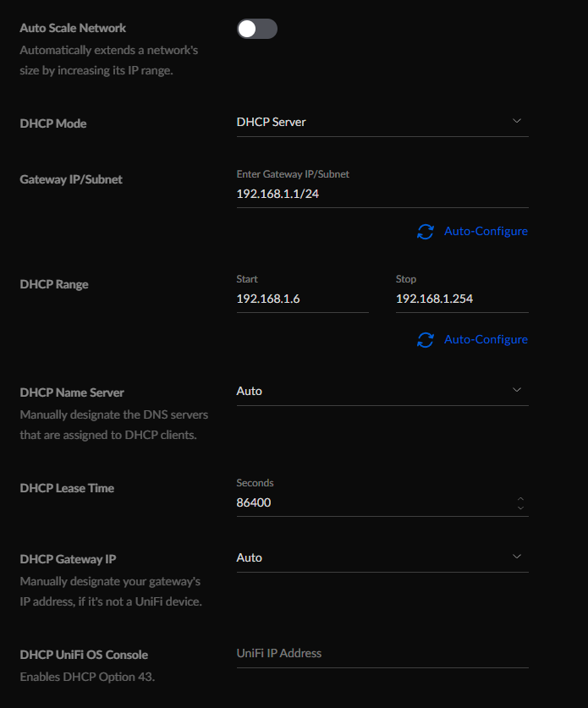Decrease lease time with the down stepper arrow
This screenshot has width=588, height=708.
coord(520,508)
